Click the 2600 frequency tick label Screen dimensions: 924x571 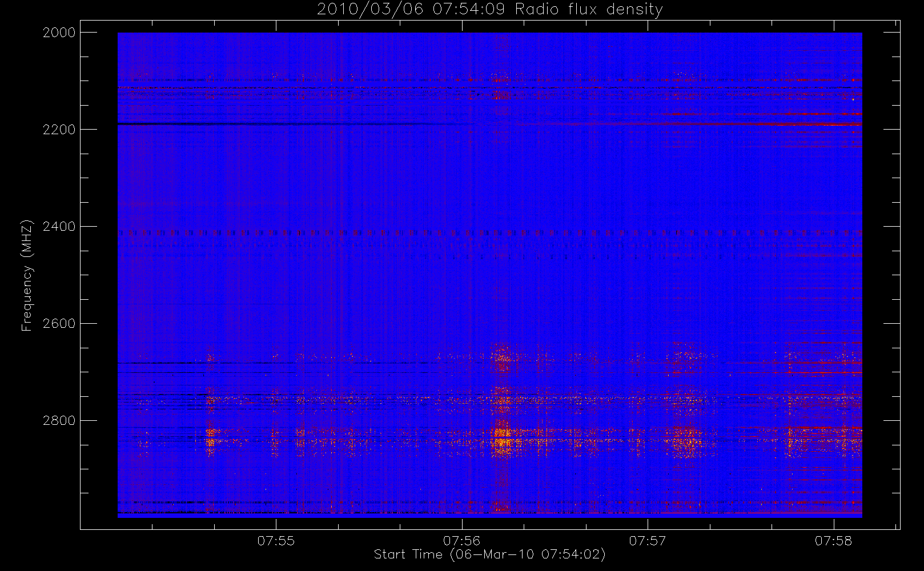click(x=59, y=324)
